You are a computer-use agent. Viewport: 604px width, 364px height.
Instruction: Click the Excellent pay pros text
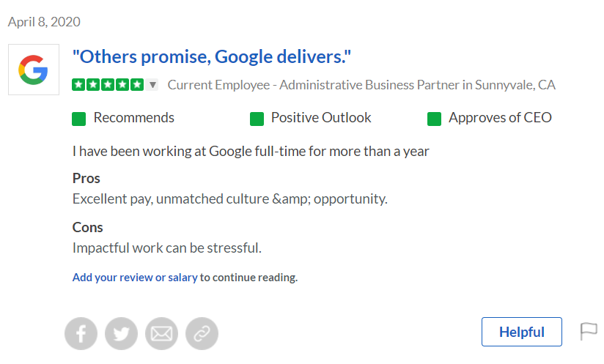[x=229, y=198]
